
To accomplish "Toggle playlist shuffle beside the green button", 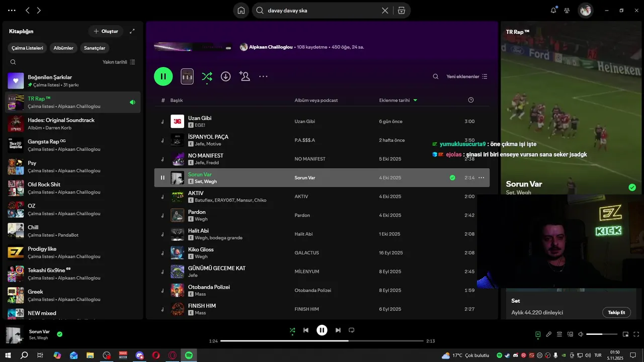I will (207, 76).
